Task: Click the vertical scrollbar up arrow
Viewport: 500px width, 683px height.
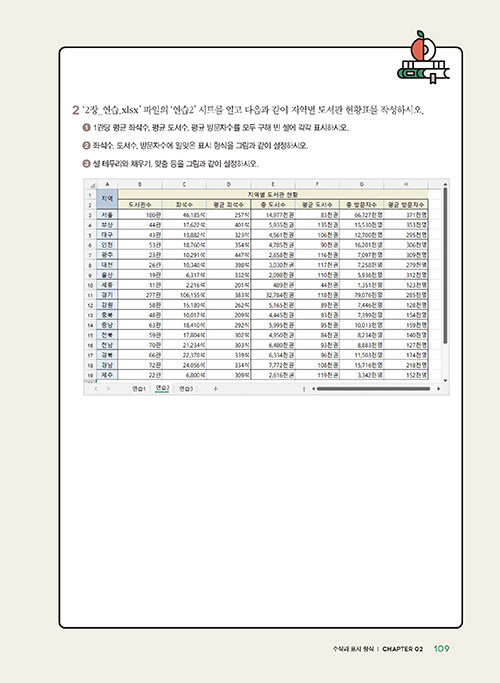Action: point(445,185)
